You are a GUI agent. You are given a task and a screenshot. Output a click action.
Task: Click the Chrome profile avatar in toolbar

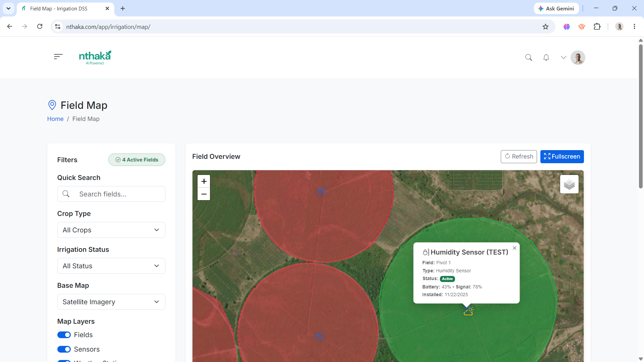coord(619,27)
